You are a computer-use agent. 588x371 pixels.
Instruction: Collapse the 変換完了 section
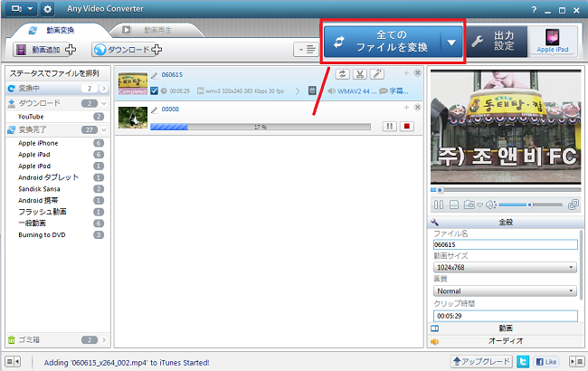tap(104, 129)
